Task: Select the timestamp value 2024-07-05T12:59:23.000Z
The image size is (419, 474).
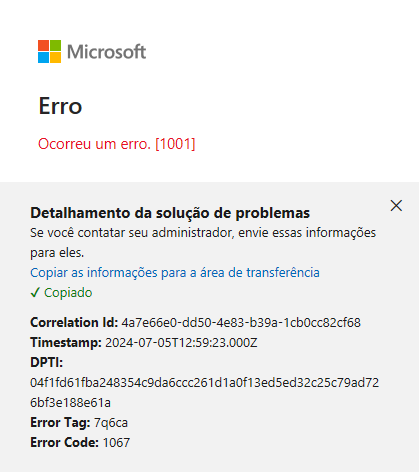Action: pos(181,342)
